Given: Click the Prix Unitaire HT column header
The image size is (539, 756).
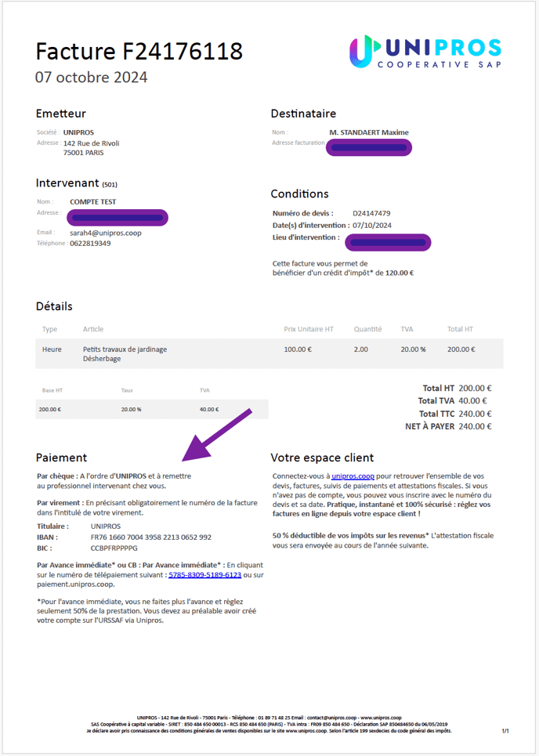Looking at the screenshot, I should pos(309,329).
